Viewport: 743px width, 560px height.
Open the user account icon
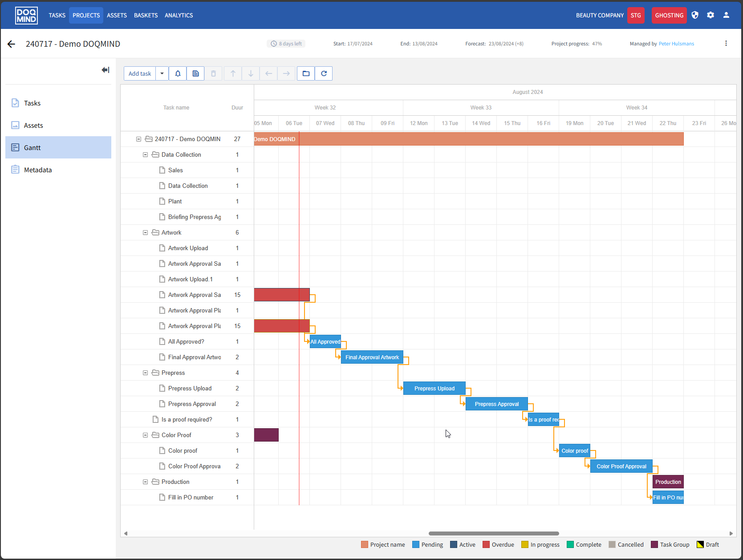coord(726,15)
